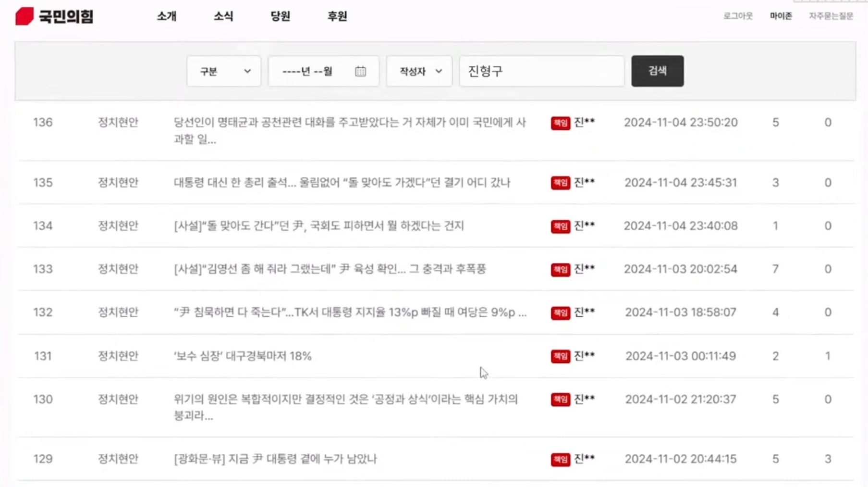Click post number 136
868x487 pixels.
point(43,123)
